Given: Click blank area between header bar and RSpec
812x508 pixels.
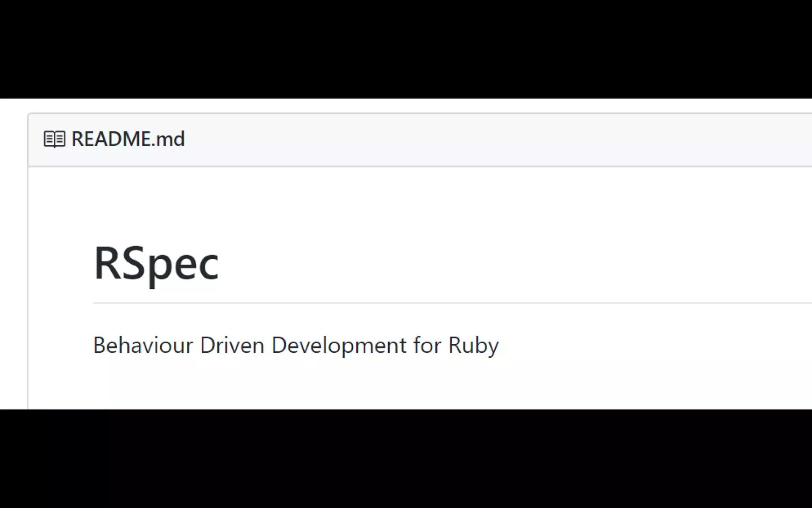Looking at the screenshot, I should [x=381, y=203].
